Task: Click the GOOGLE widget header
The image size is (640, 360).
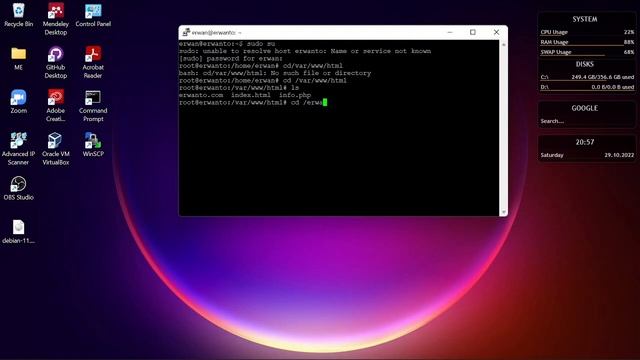Action: 584,108
